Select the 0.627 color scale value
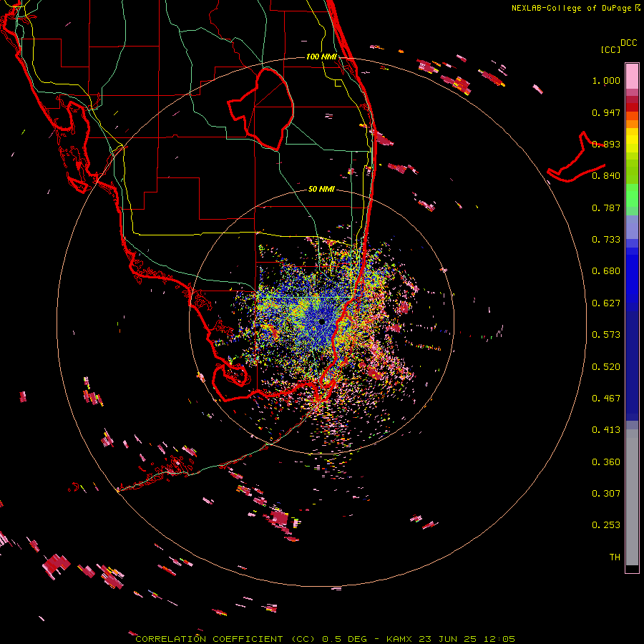644x644 pixels. click(x=606, y=303)
